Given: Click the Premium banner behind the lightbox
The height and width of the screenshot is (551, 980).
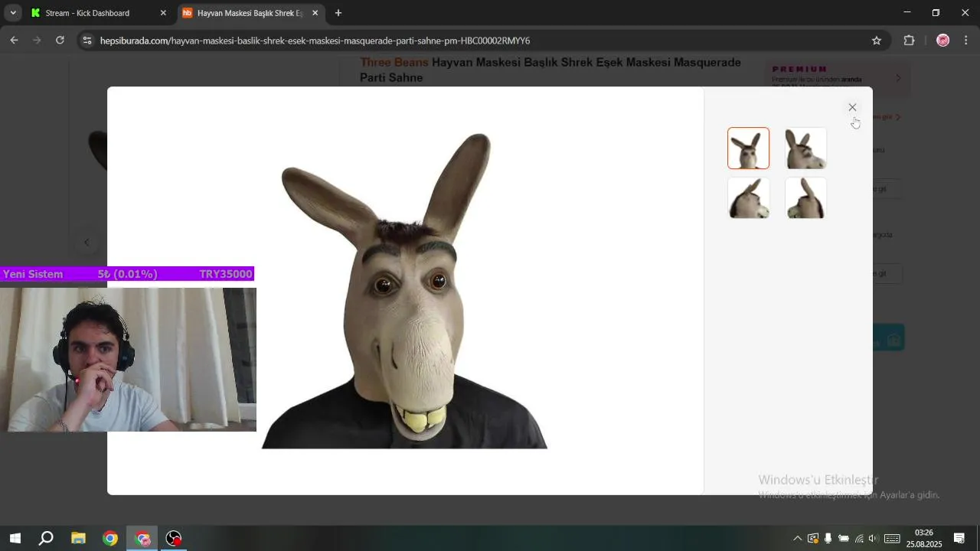Looking at the screenshot, I should [x=838, y=77].
